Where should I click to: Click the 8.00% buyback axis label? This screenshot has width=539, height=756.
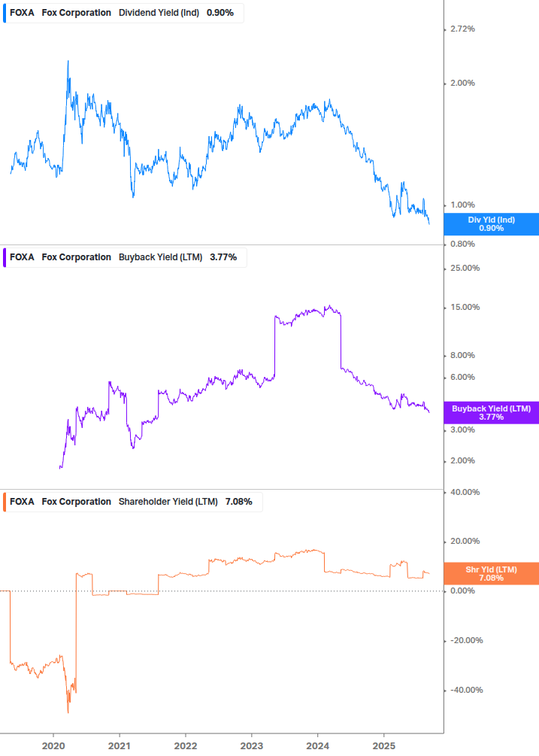[x=462, y=355]
